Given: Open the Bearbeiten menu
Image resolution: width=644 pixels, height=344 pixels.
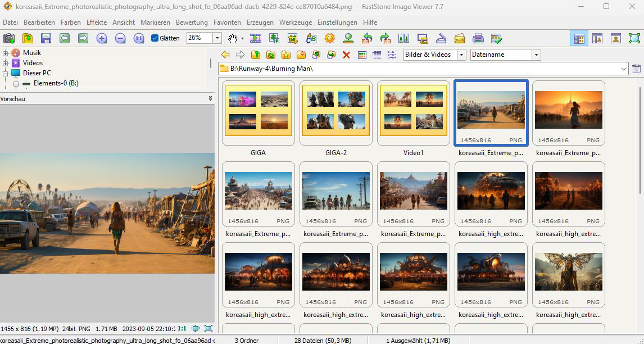Looking at the screenshot, I should tap(39, 22).
